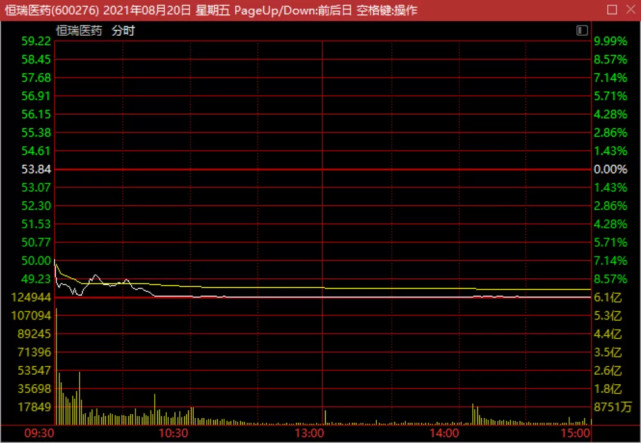
Task: Click previous close price 53.84
Action: pos(36,169)
